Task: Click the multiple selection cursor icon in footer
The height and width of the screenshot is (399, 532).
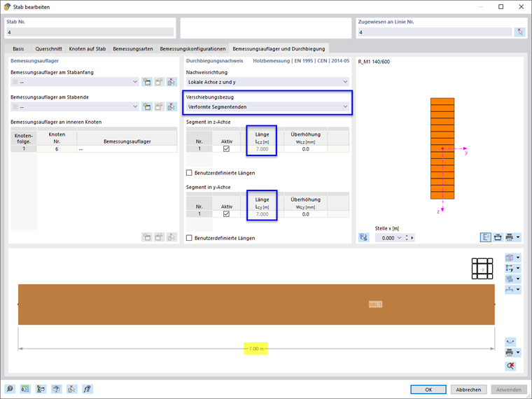Action: (x=72, y=388)
